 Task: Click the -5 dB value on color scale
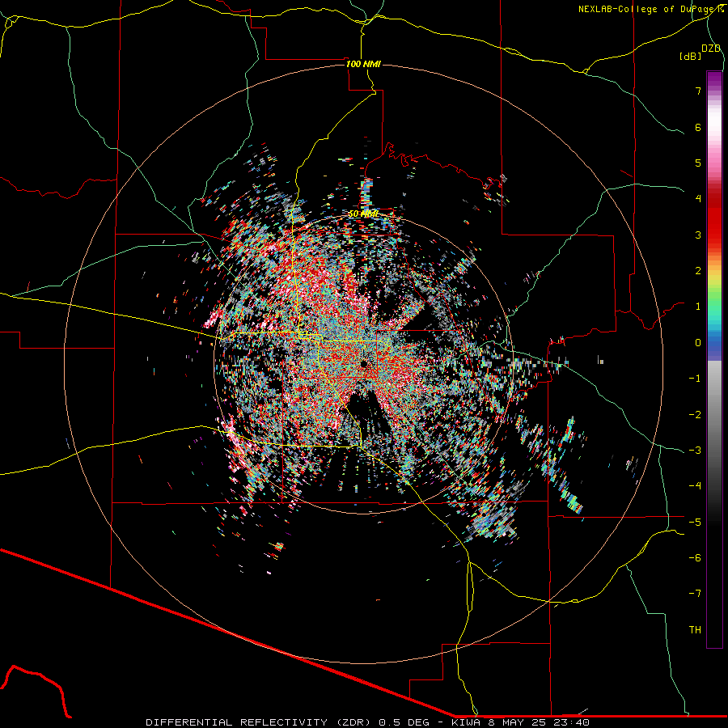coord(695,523)
